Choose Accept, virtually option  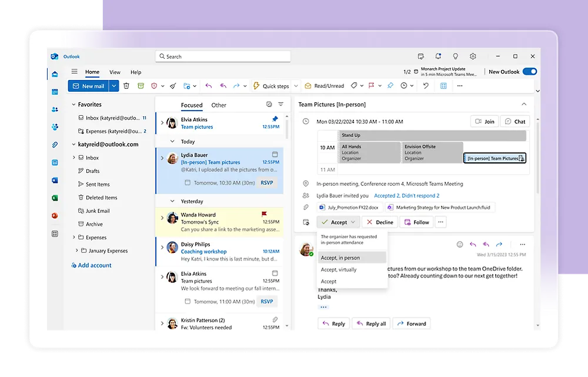(x=352, y=270)
